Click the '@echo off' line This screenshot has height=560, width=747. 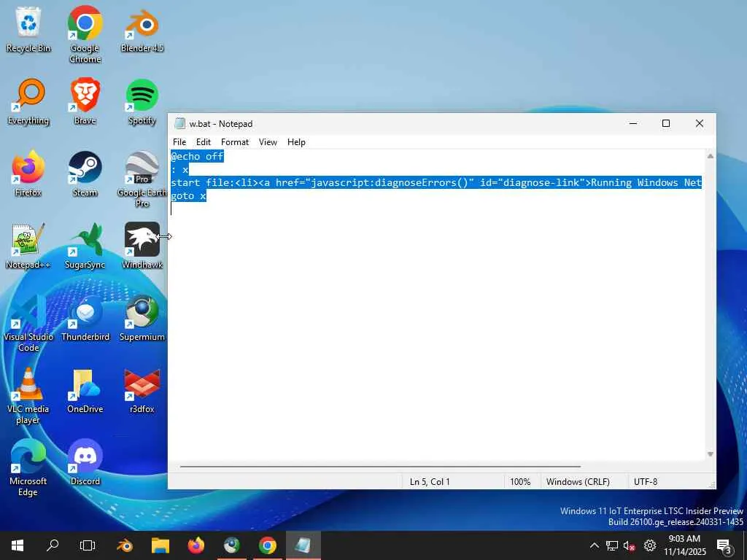[x=197, y=156]
